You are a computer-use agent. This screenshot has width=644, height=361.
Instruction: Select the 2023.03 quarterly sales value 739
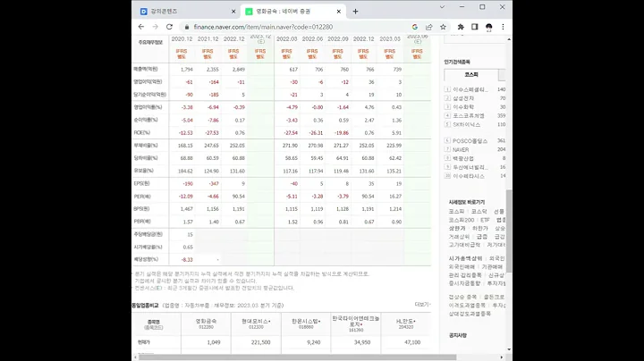coord(397,70)
